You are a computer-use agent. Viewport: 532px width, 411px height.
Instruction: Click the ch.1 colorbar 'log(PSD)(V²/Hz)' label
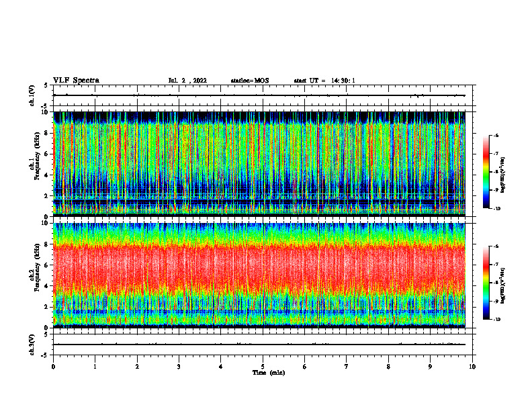click(503, 175)
